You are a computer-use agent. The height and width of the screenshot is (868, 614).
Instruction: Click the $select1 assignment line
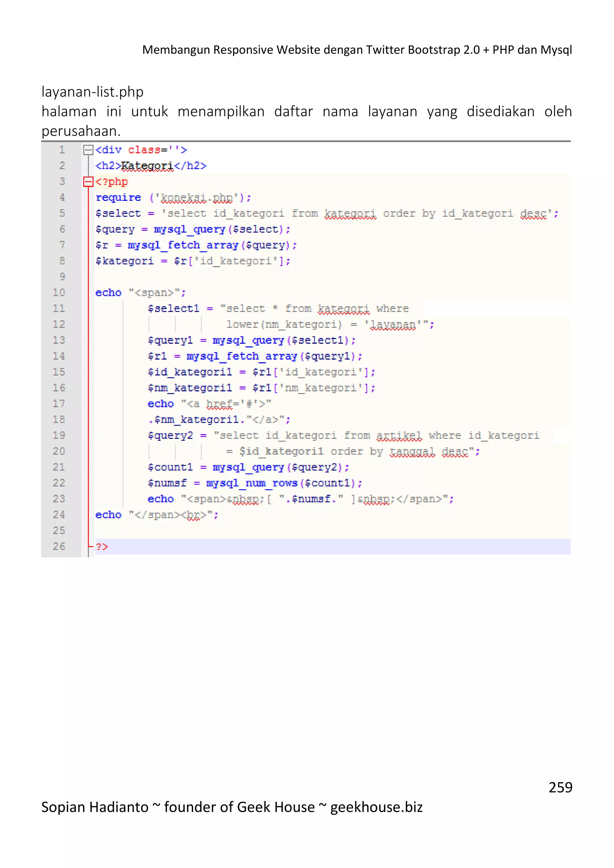(278, 309)
